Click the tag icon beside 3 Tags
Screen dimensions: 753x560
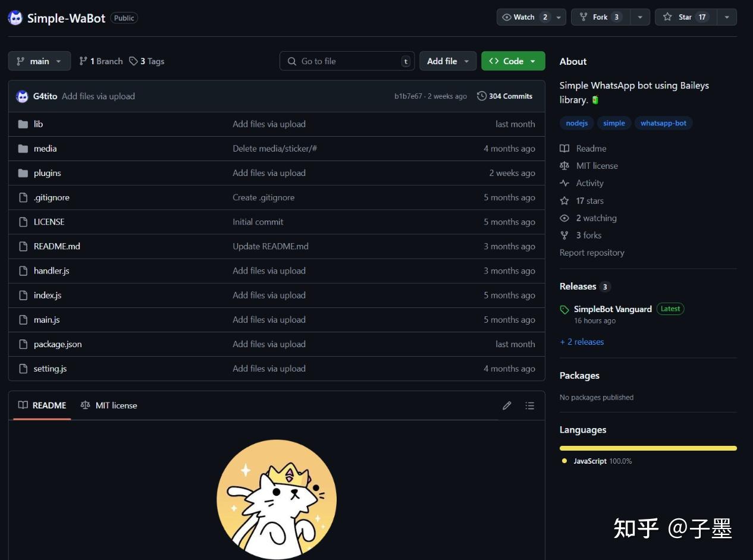tap(134, 61)
